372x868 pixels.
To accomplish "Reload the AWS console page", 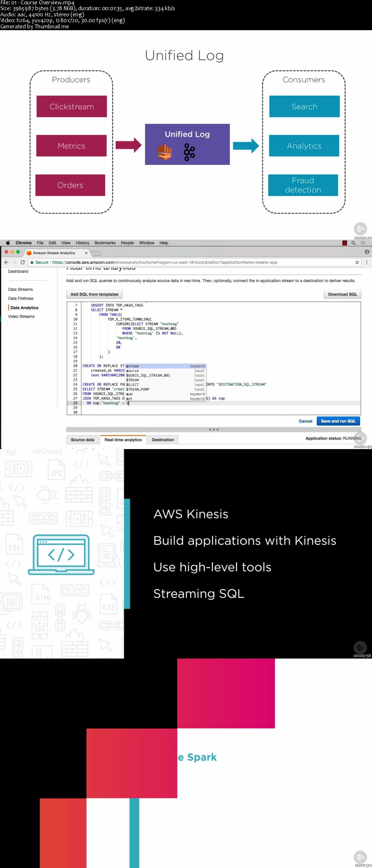I will tap(23, 262).
